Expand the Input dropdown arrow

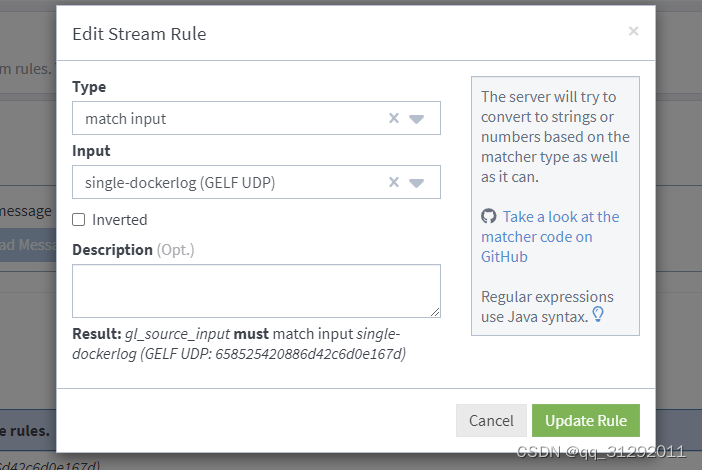click(x=417, y=183)
